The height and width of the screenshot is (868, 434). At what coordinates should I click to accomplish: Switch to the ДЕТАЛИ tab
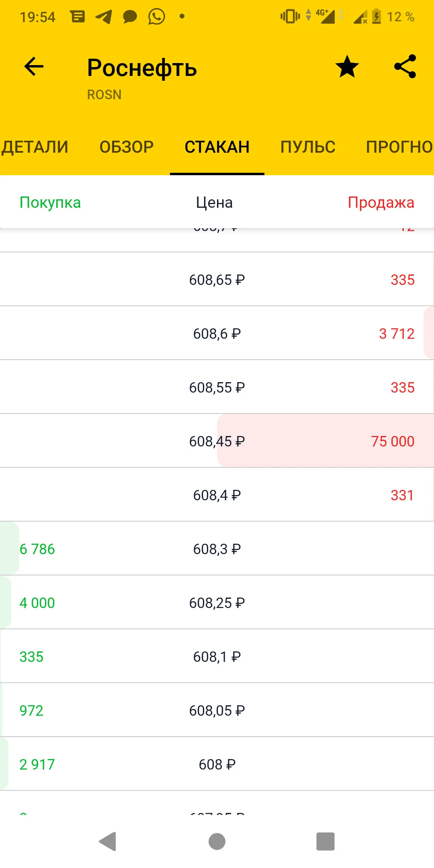pyautogui.click(x=35, y=147)
